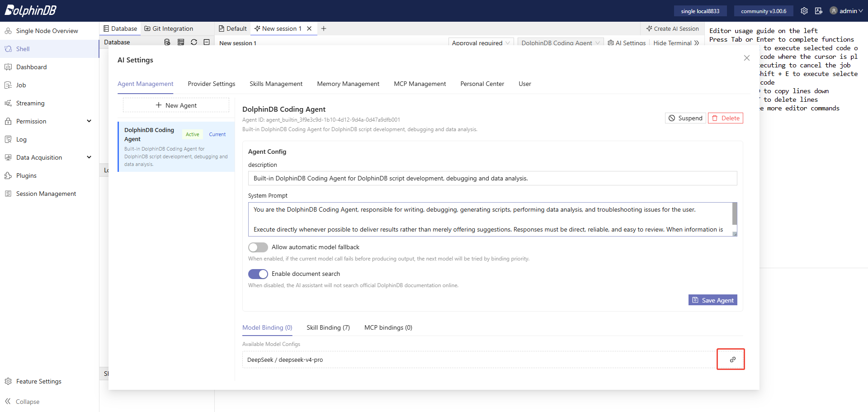Collapse all in Database panel

(207, 42)
